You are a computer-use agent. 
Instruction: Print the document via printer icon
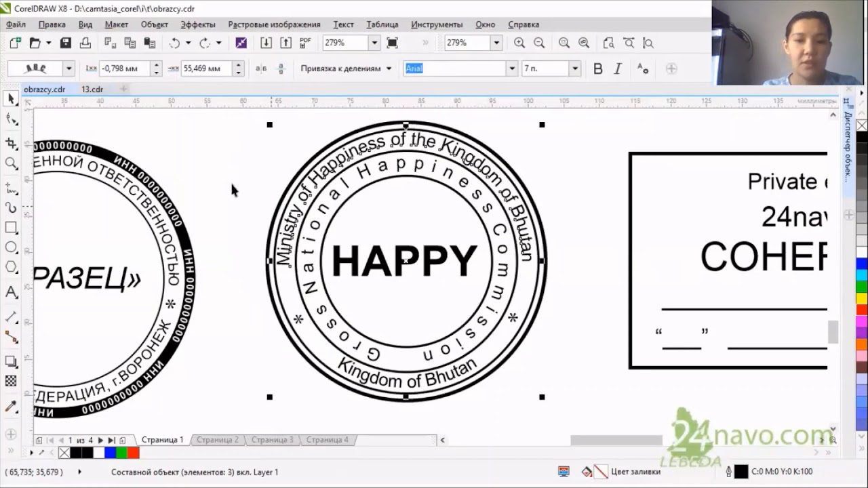click(85, 43)
